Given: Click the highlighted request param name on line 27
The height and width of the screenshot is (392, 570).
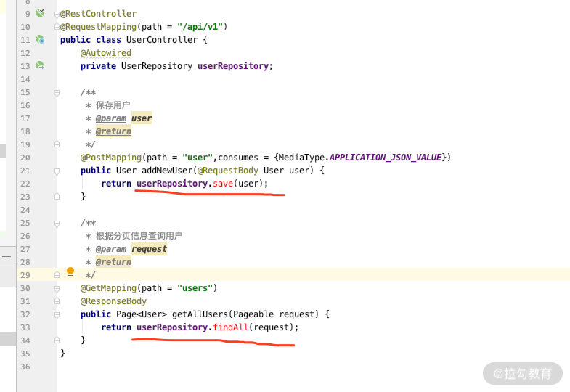Looking at the screenshot, I should [149, 249].
